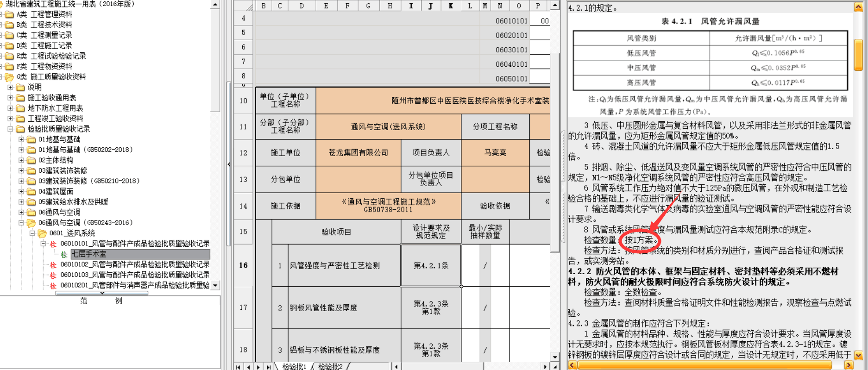Screen dimensions: 868x370
Task: Click the folder icon beside 04建筑屋面
Action: point(31,191)
